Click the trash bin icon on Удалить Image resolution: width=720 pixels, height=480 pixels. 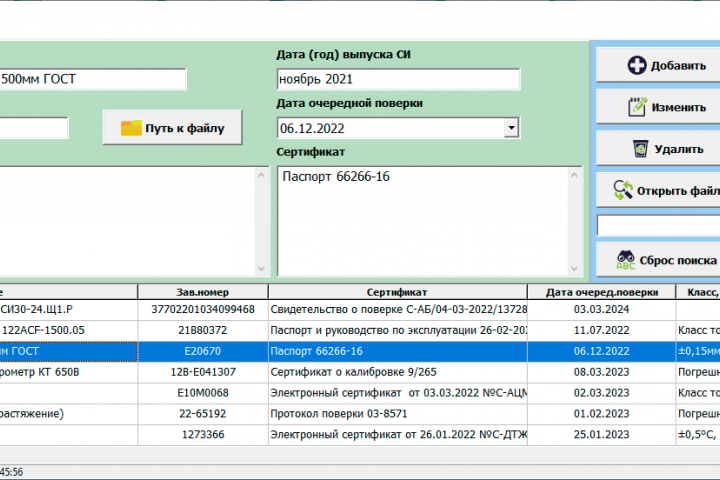[x=641, y=149]
